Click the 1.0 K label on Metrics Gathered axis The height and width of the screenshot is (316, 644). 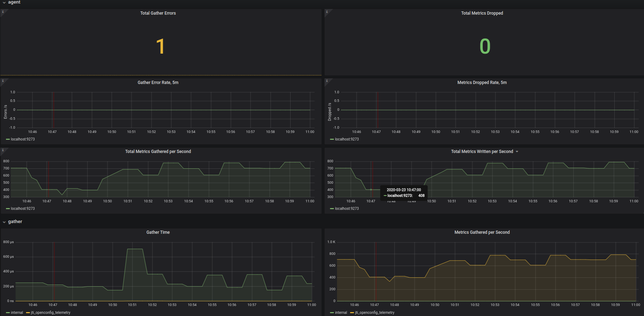[331, 242]
